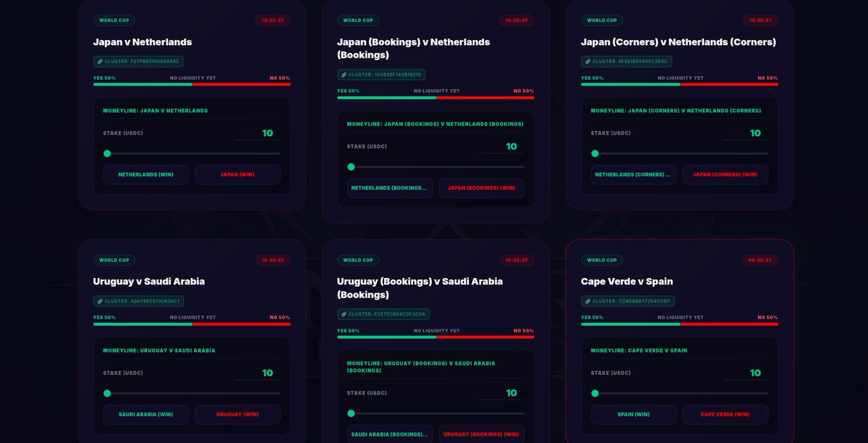The height and width of the screenshot is (443, 868).
Task: Open the cluster link CC9D8B877254CCD7
Action: 628,301
